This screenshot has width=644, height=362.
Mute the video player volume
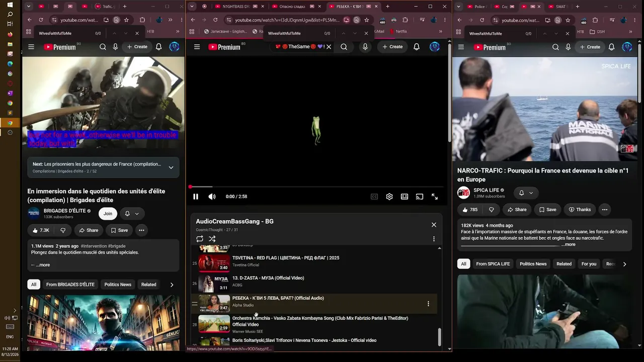(212, 197)
